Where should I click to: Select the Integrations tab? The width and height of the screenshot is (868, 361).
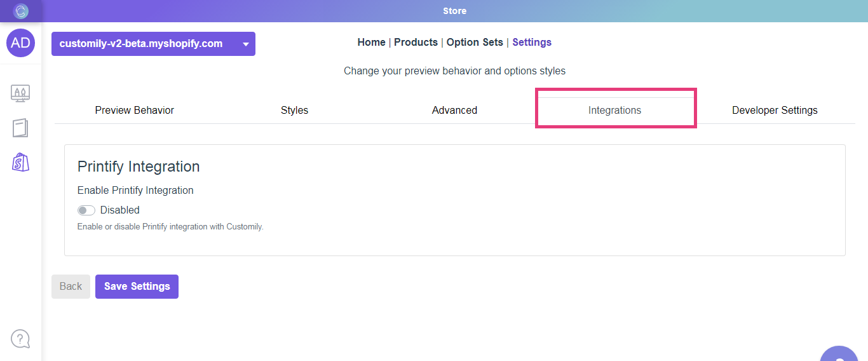tap(614, 111)
